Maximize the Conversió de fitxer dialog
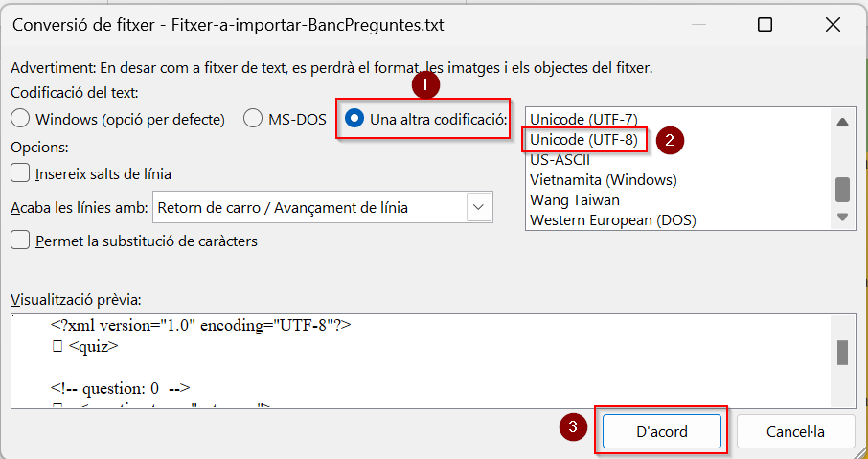The width and height of the screenshot is (868, 459). (765, 24)
